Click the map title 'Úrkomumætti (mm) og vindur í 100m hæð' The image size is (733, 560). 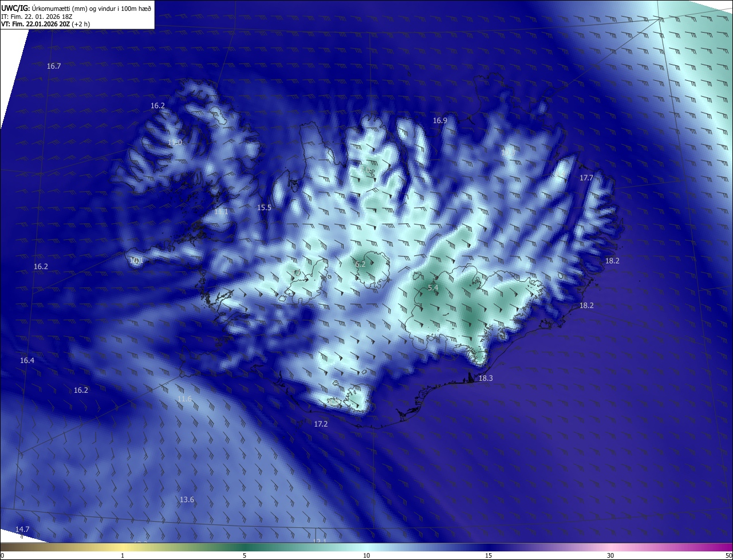point(90,8)
